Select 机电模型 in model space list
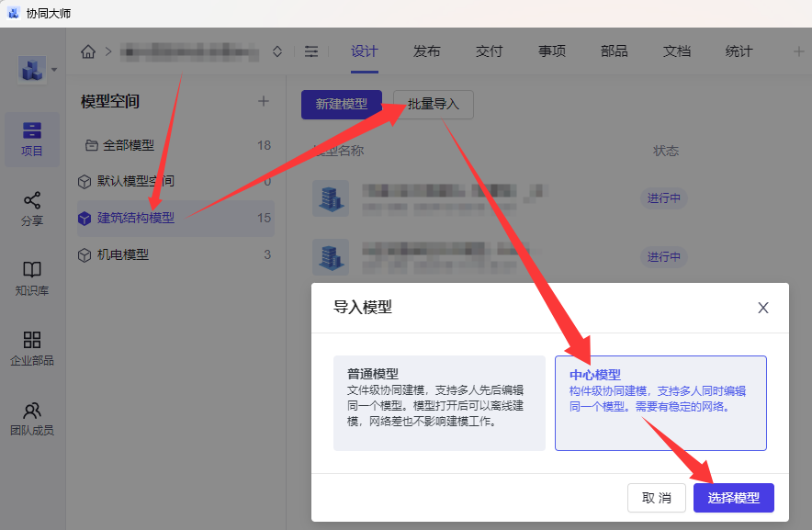 (175, 255)
